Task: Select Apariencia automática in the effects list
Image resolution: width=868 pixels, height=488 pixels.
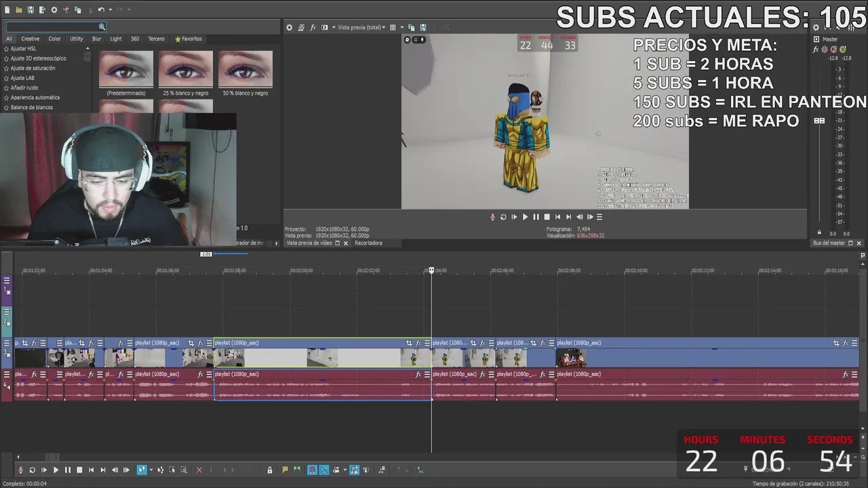Action: click(x=35, y=98)
